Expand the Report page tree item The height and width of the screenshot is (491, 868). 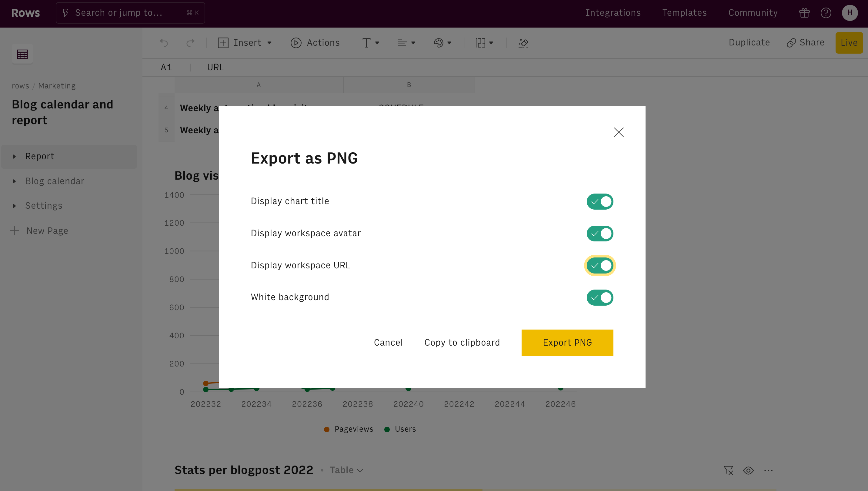tap(14, 157)
